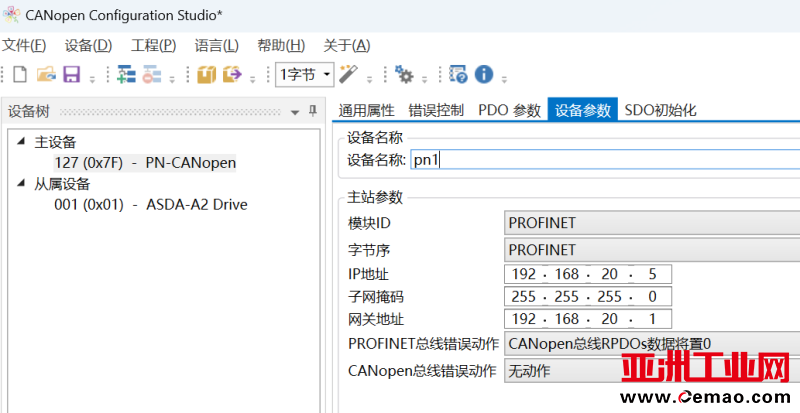Open the 设备(D) menu
800x413 pixels.
(88, 46)
